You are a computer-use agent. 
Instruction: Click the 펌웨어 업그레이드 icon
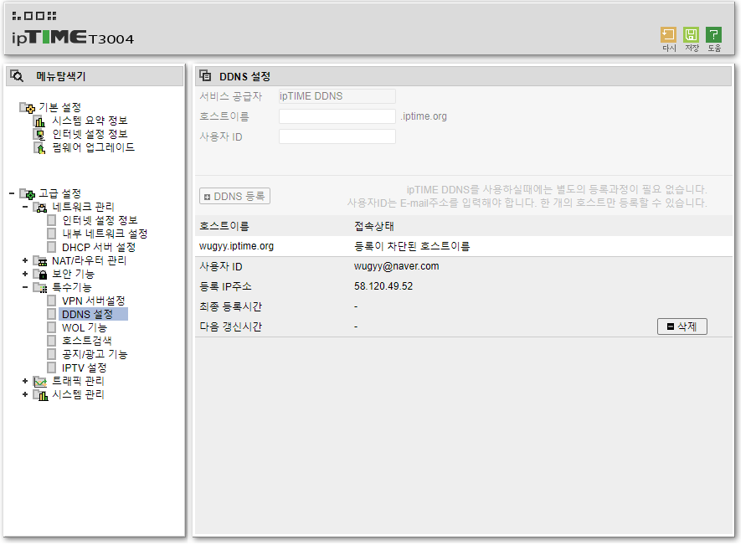pos(39,148)
